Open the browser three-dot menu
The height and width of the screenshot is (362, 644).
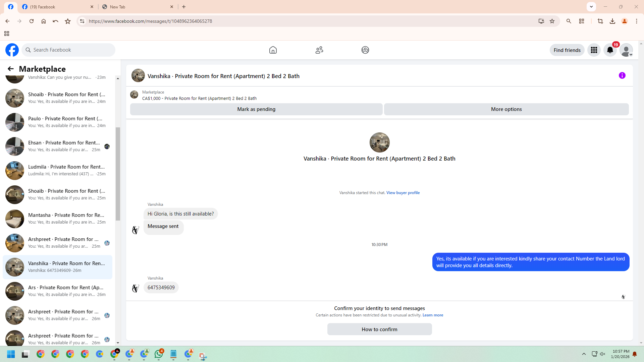[637, 21]
